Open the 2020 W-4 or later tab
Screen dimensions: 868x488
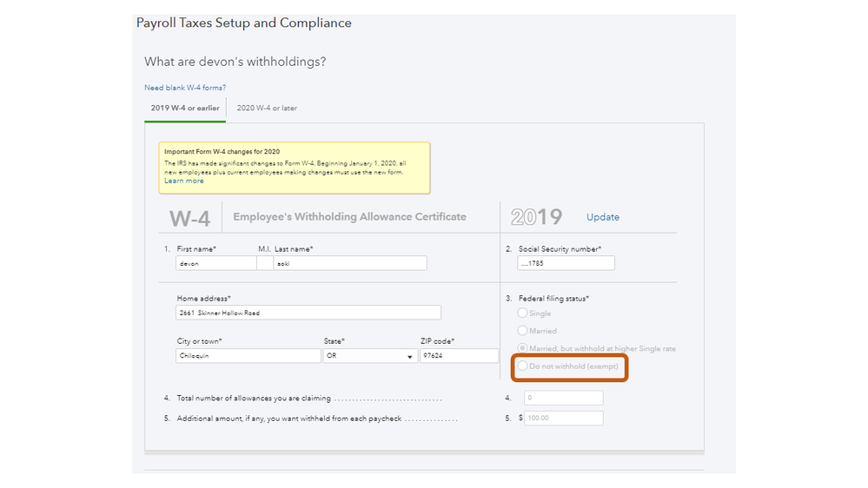pyautogui.click(x=267, y=109)
